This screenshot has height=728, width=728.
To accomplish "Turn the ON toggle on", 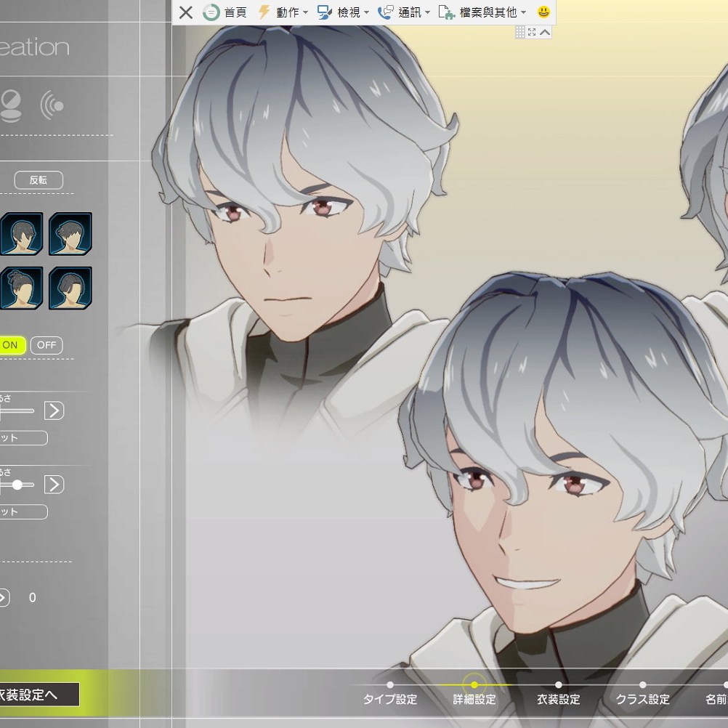I will tap(11, 345).
